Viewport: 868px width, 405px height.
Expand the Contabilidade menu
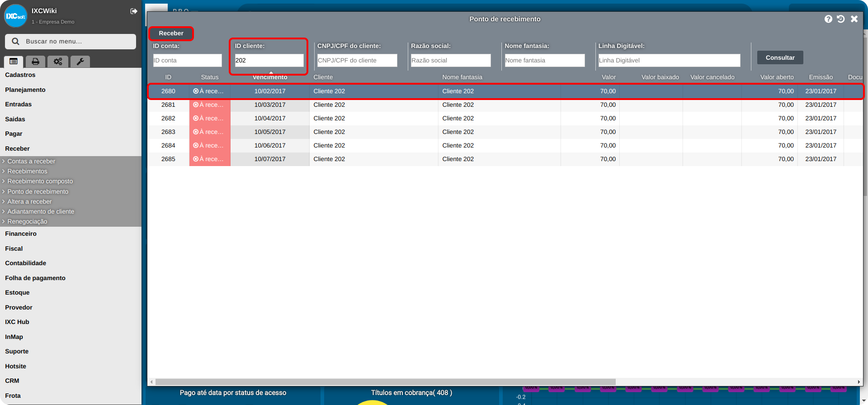pyautogui.click(x=25, y=263)
